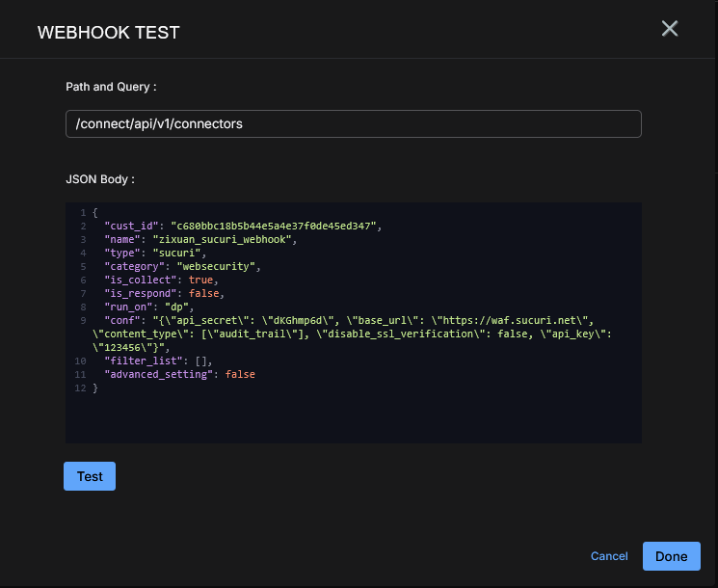The height and width of the screenshot is (588, 718).
Task: Click the Path and Query input field
Action: (353, 123)
